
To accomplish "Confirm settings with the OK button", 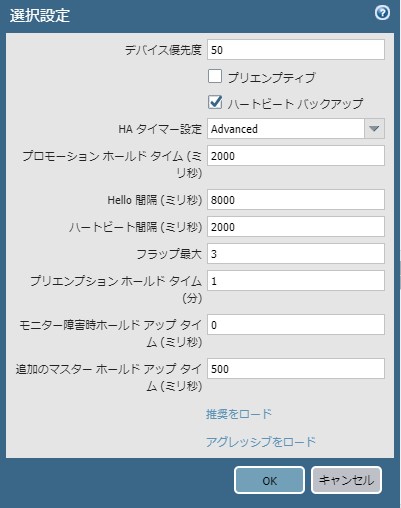I will point(269,480).
